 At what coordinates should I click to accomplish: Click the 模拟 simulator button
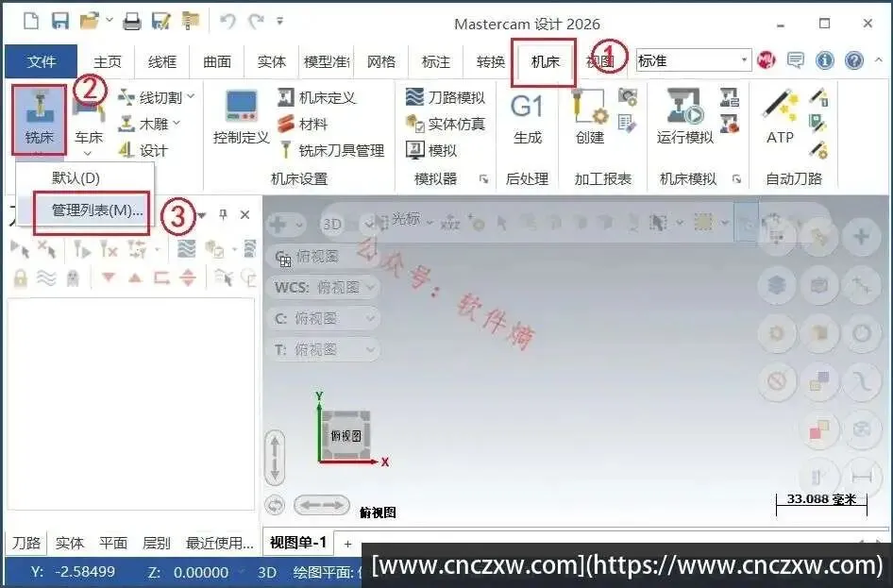431,150
